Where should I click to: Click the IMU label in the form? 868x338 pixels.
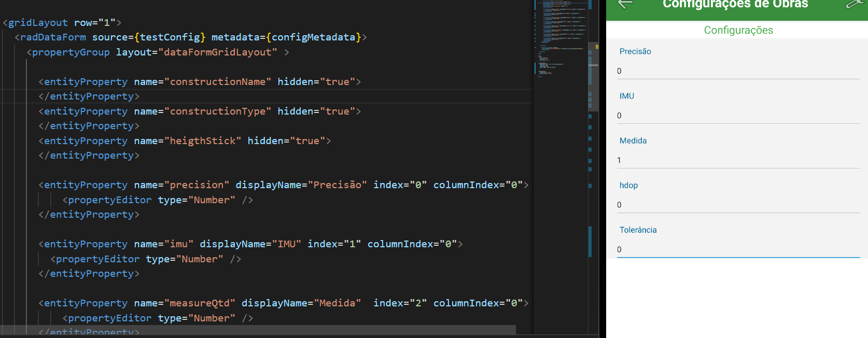pos(627,96)
